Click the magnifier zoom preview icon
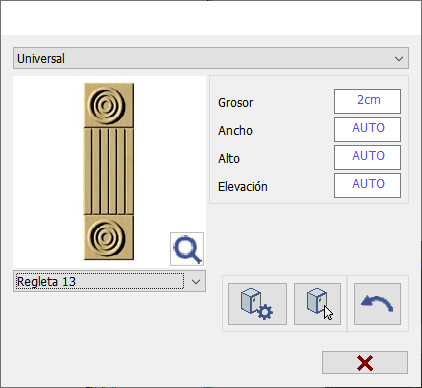Viewport: 422px width, 388px height. click(187, 249)
